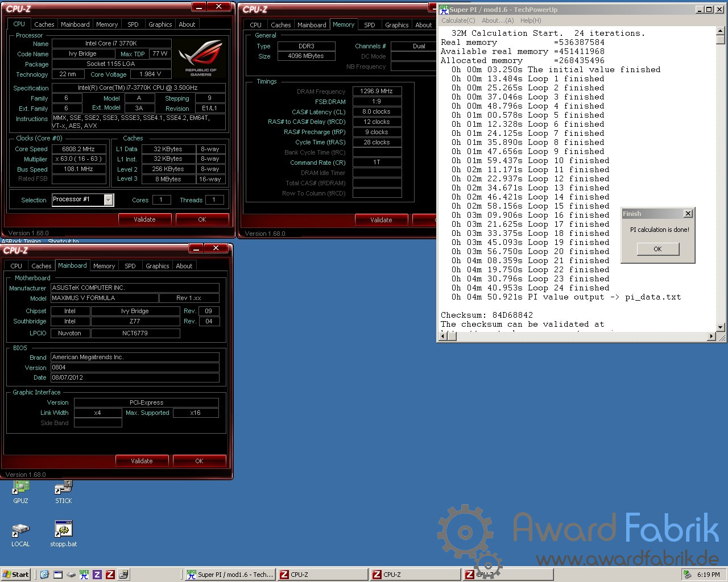Launch red CPU-Z icon in quick launch
This screenshot has height=582, width=728.
[x=110, y=575]
